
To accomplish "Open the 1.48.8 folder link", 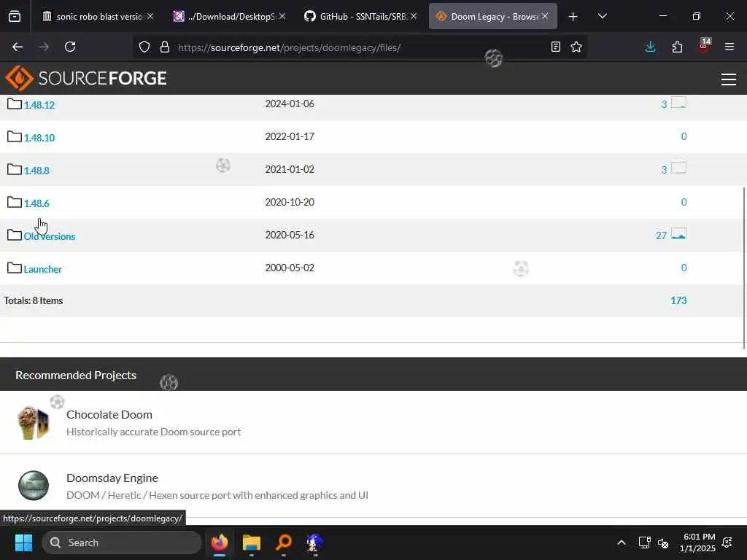I will 36,171.
